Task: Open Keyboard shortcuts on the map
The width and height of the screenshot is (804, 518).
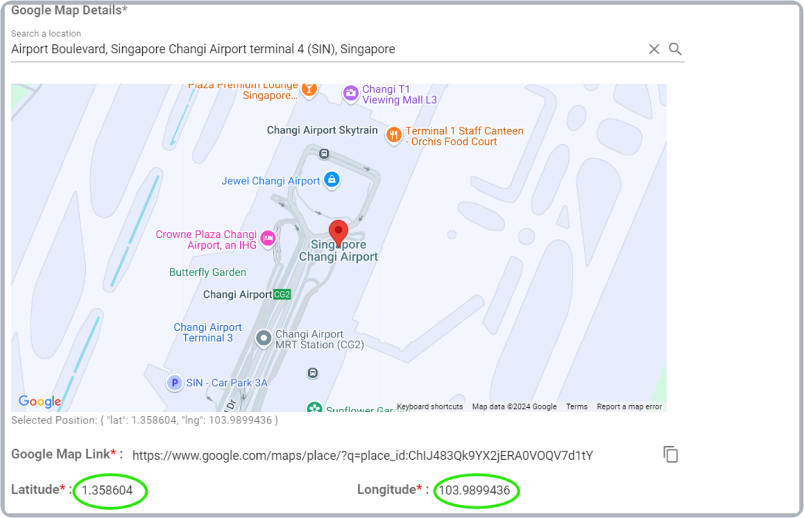Action: [430, 407]
